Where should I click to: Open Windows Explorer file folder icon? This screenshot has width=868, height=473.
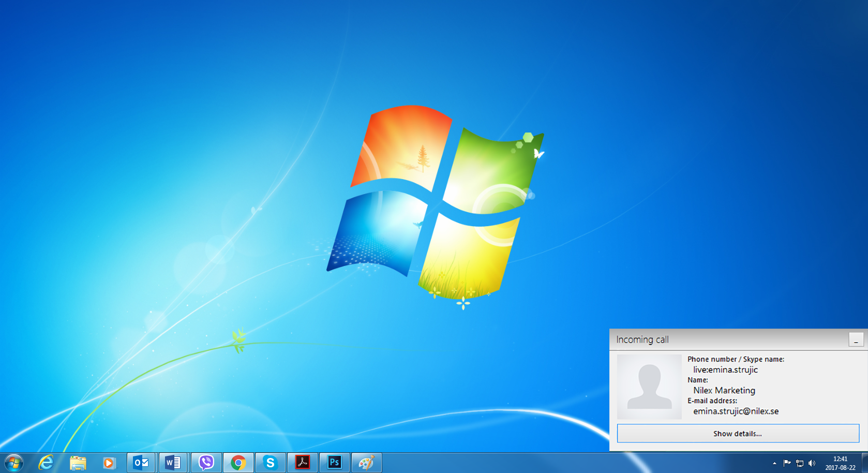coord(78,462)
